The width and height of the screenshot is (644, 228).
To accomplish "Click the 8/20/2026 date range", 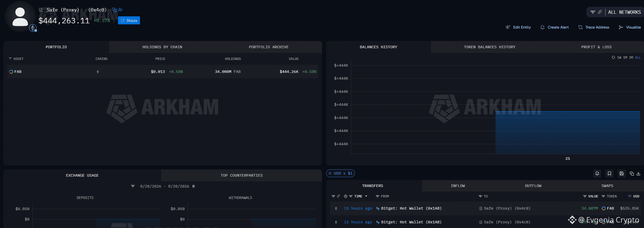I will click(164, 186).
